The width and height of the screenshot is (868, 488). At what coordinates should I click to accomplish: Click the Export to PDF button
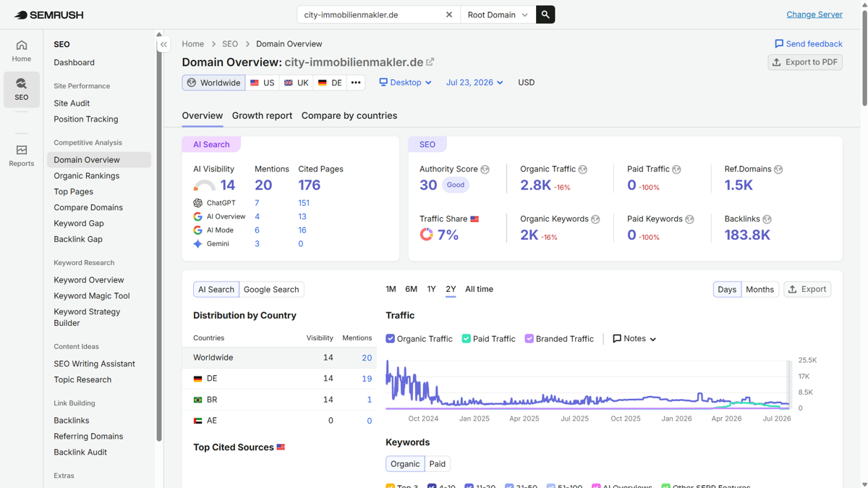(x=805, y=62)
